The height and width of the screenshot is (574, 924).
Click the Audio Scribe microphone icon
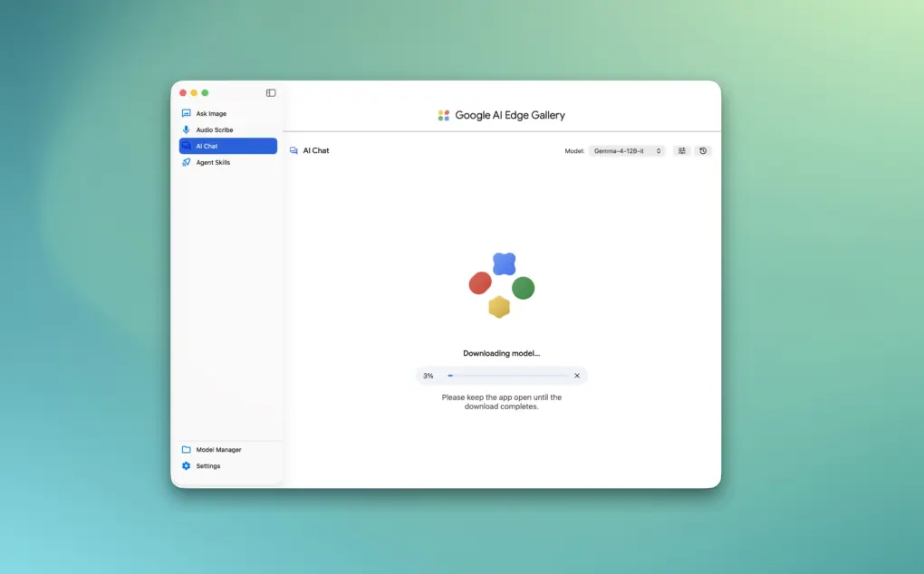(187, 129)
